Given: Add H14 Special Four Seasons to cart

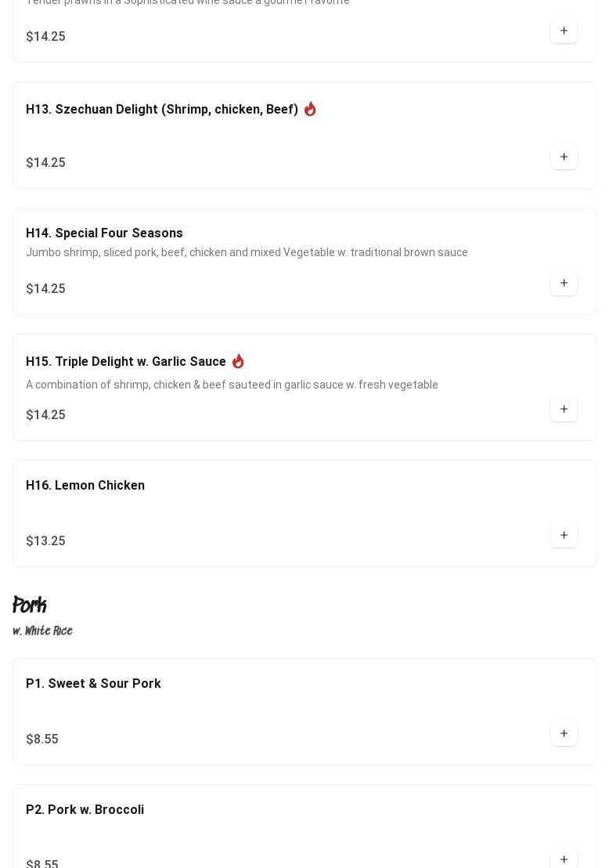Looking at the screenshot, I should (564, 284).
